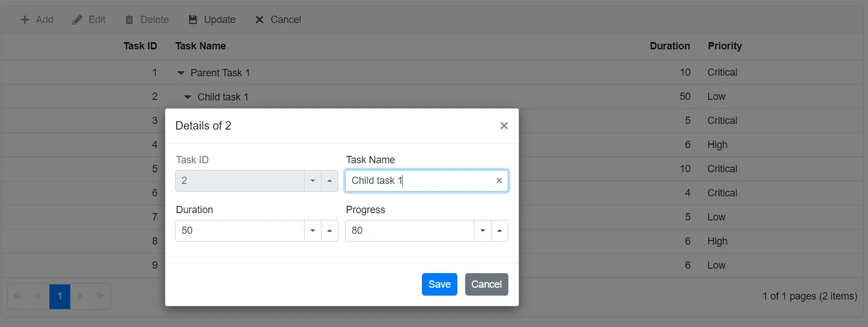868x327 pixels.
Task: Close the Details of 2 dialog
Action: coord(503,126)
